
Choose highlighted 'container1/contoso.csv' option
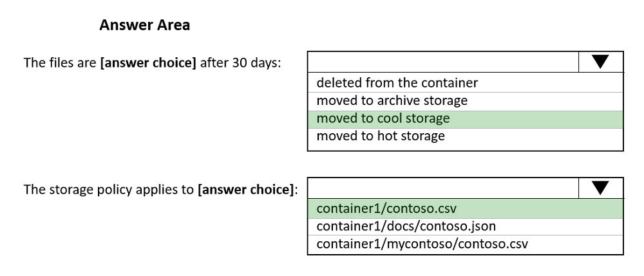point(466,208)
